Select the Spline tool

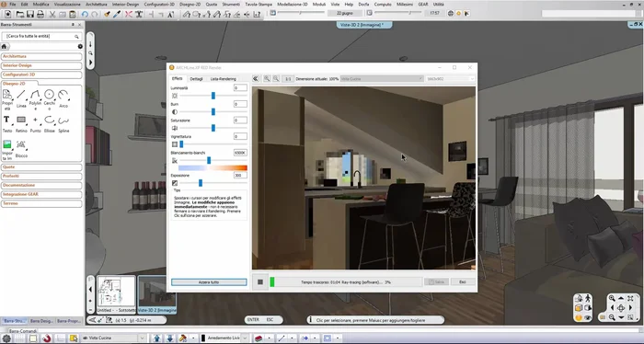tap(63, 124)
